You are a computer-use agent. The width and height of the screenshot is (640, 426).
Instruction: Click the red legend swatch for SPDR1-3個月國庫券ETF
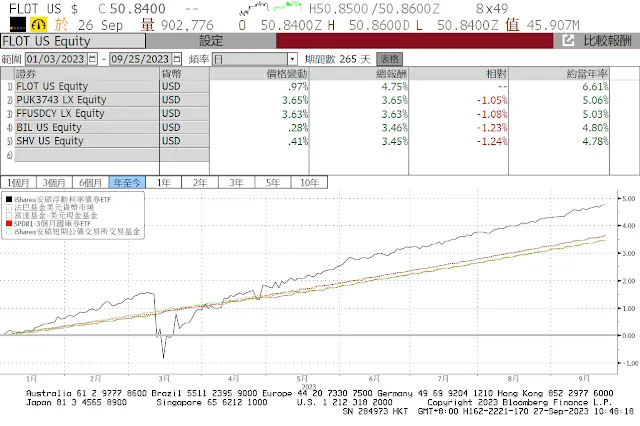[x=9, y=224]
